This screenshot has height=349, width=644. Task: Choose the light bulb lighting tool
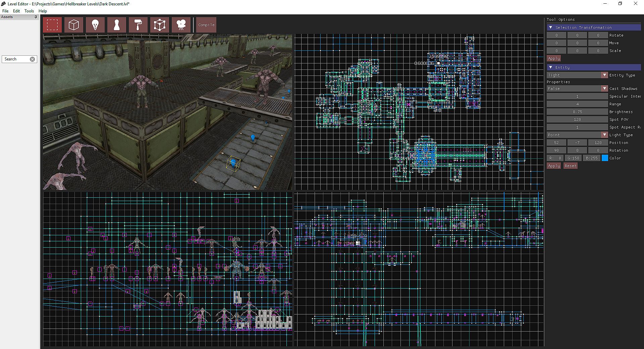(x=95, y=25)
